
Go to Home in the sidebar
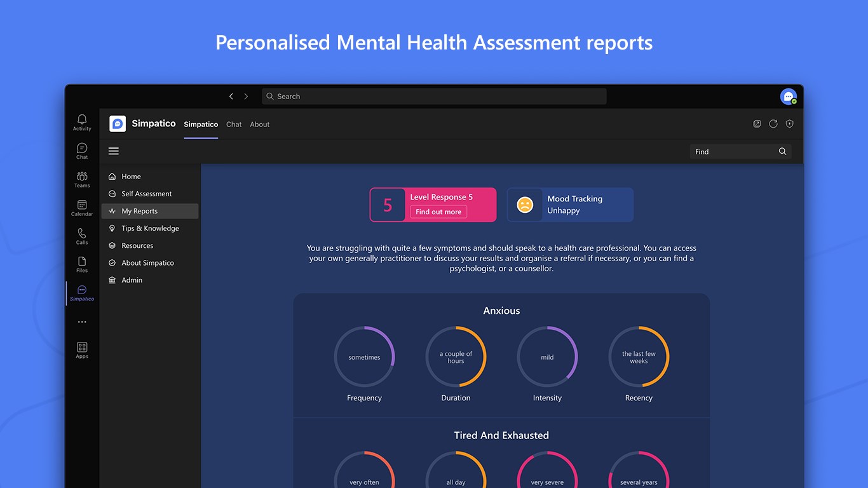pos(150,177)
